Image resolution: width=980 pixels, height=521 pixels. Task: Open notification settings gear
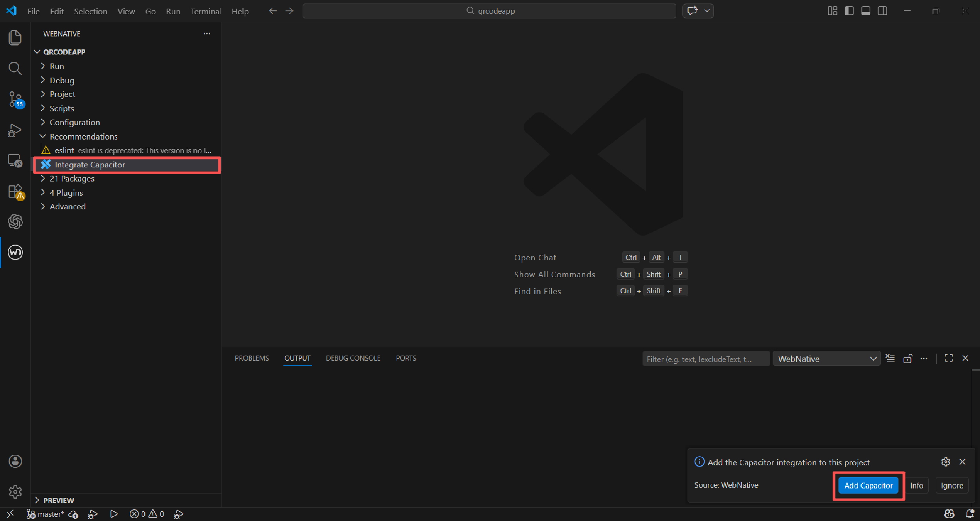[946, 462]
